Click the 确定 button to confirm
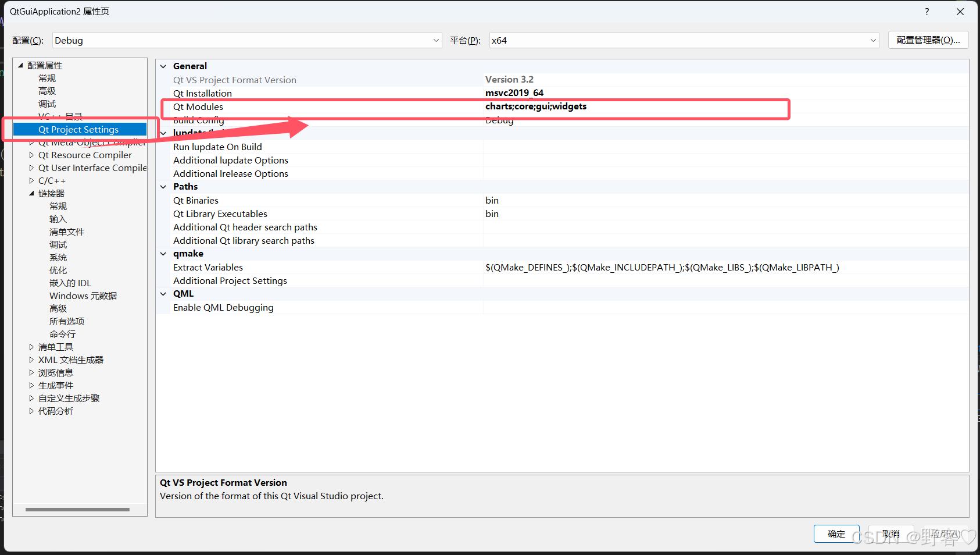This screenshot has width=980, height=555. pyautogui.click(x=836, y=533)
